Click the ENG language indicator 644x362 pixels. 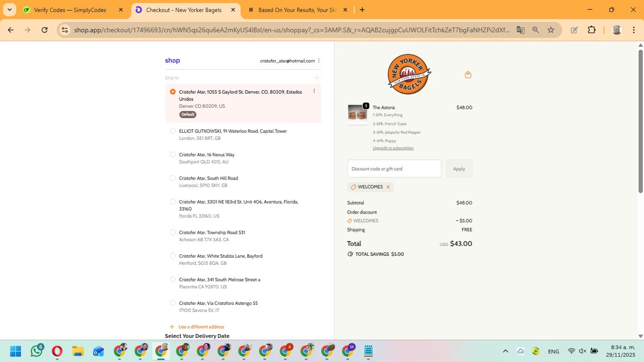click(x=553, y=351)
